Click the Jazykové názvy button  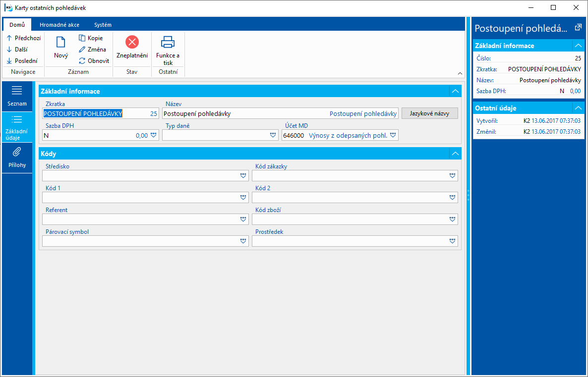pos(430,113)
